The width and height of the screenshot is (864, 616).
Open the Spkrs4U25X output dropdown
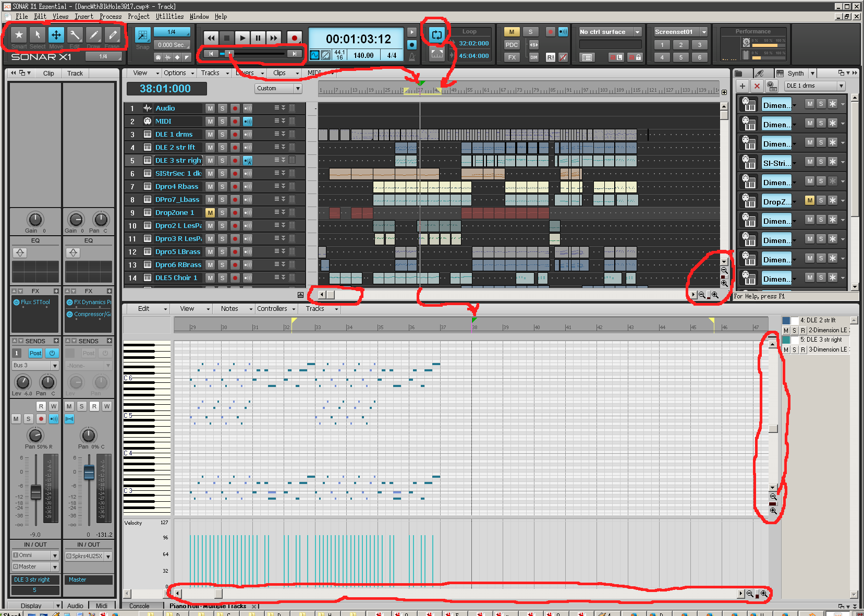click(88, 557)
